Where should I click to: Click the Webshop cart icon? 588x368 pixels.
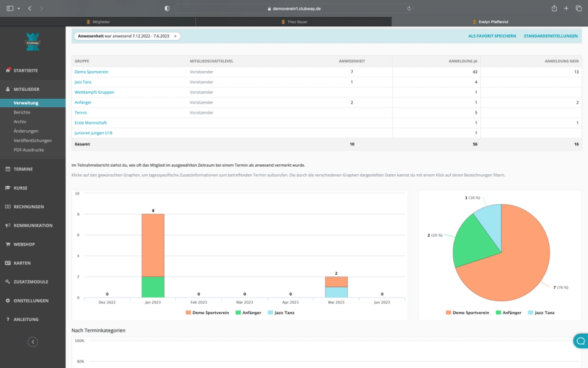[x=8, y=244]
